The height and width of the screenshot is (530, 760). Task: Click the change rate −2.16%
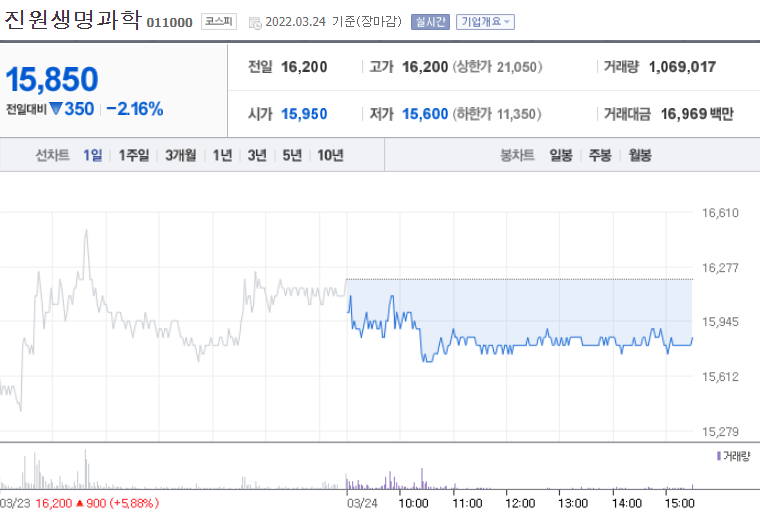(x=135, y=109)
